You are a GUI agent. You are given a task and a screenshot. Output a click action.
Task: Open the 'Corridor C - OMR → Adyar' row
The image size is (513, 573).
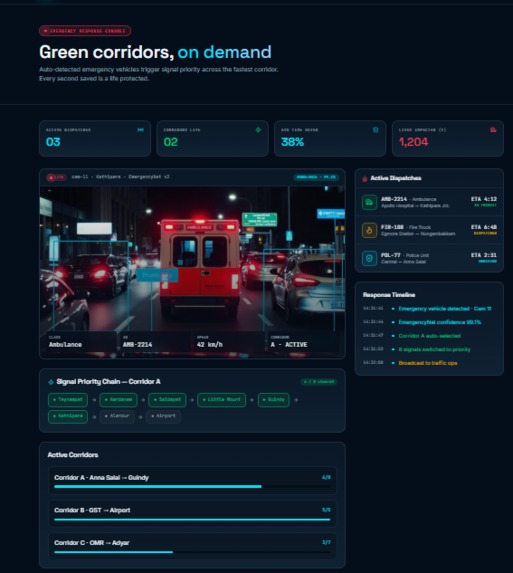click(192, 546)
